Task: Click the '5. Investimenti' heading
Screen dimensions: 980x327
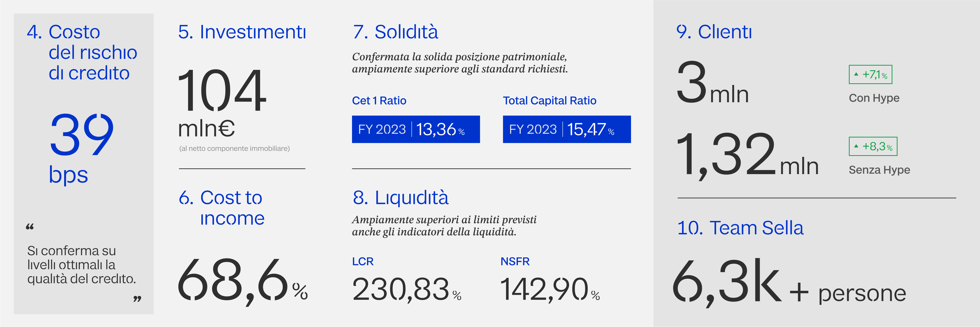Action: pos(242,32)
